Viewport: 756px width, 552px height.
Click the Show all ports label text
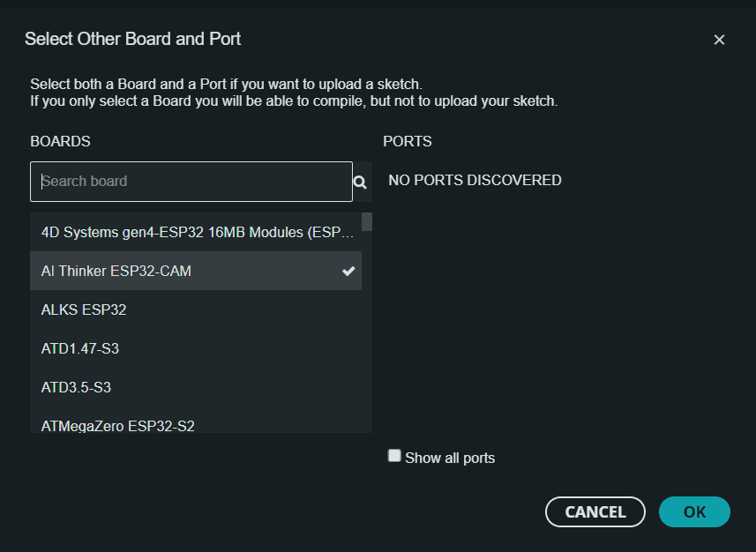[x=450, y=457]
